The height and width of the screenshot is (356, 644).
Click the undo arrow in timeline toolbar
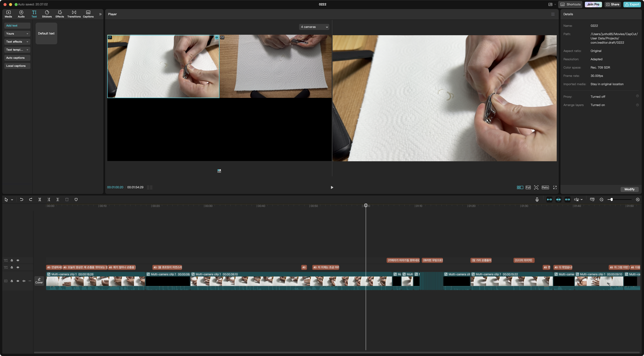tap(22, 200)
